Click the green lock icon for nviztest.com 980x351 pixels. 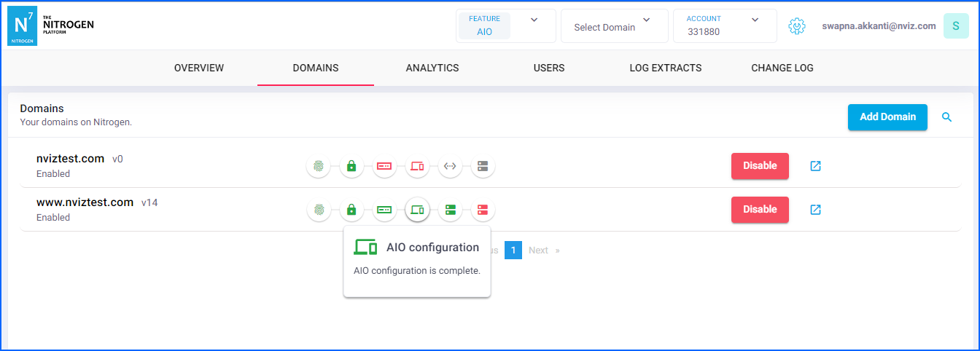pos(351,166)
